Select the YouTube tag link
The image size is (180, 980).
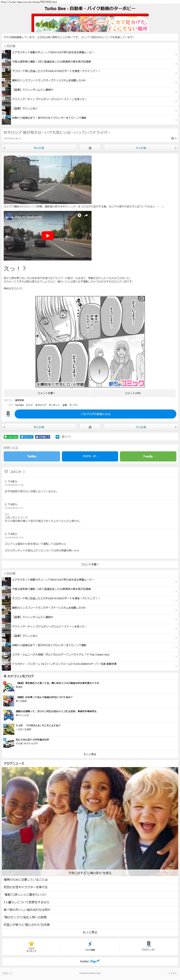[x=19, y=405]
